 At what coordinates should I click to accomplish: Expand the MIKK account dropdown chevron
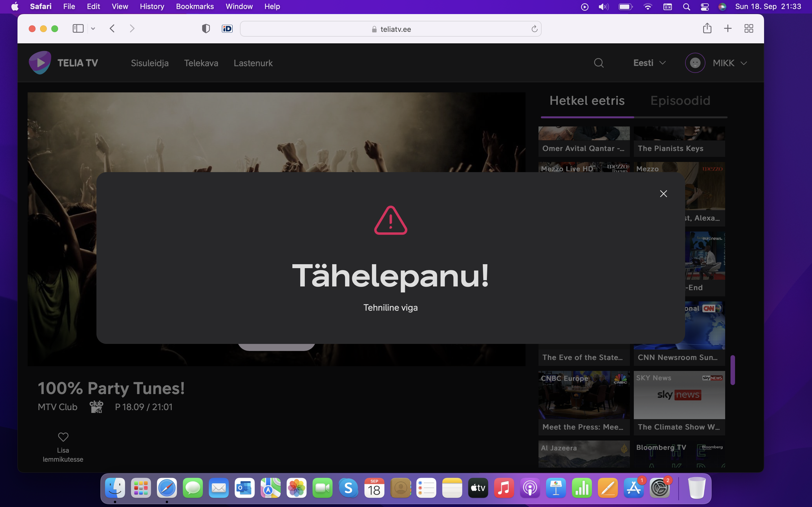[743, 63]
